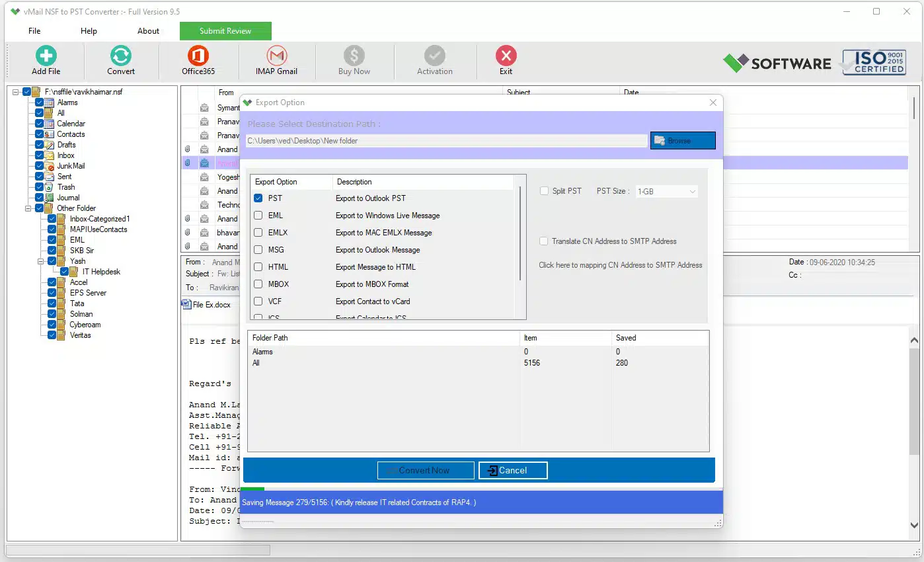Image resolution: width=924 pixels, height=562 pixels.
Task: Select the Convert toolbar icon
Action: pos(120,60)
